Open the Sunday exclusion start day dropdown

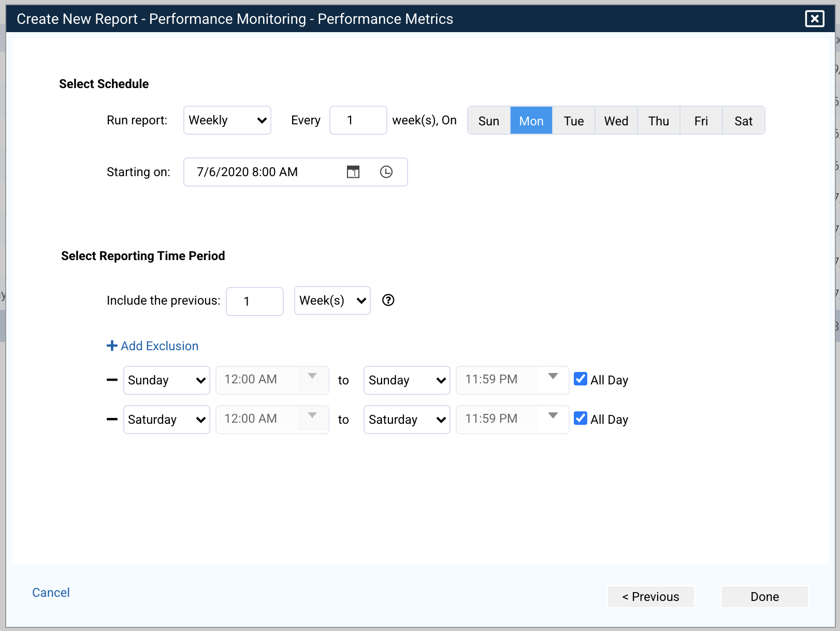(x=167, y=380)
